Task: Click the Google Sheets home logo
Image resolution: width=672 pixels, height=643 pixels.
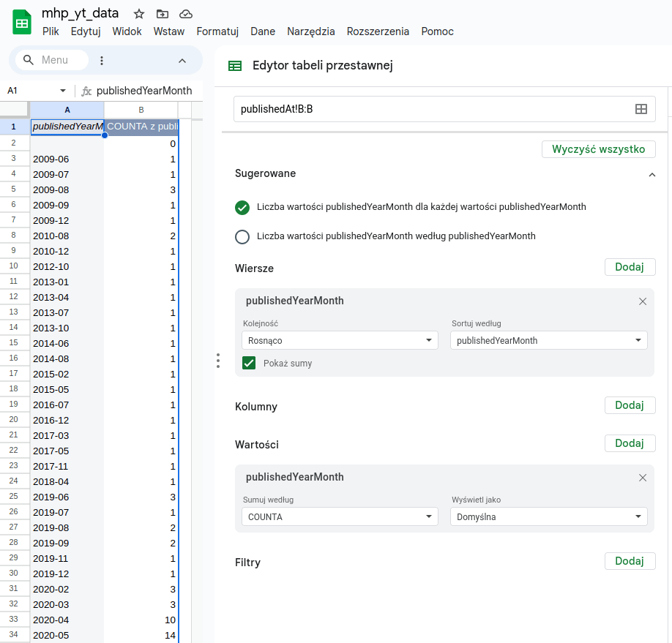Action: pos(22,22)
